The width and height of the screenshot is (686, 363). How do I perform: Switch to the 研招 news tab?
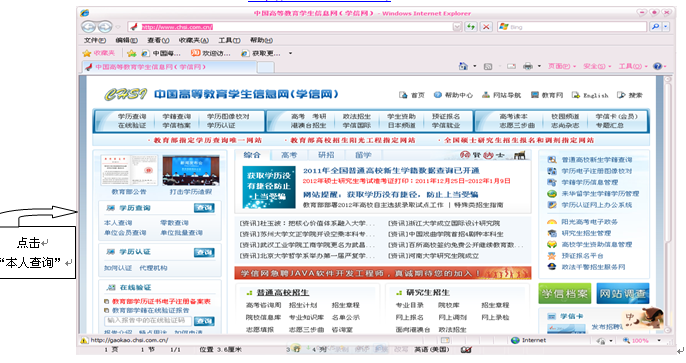point(326,155)
